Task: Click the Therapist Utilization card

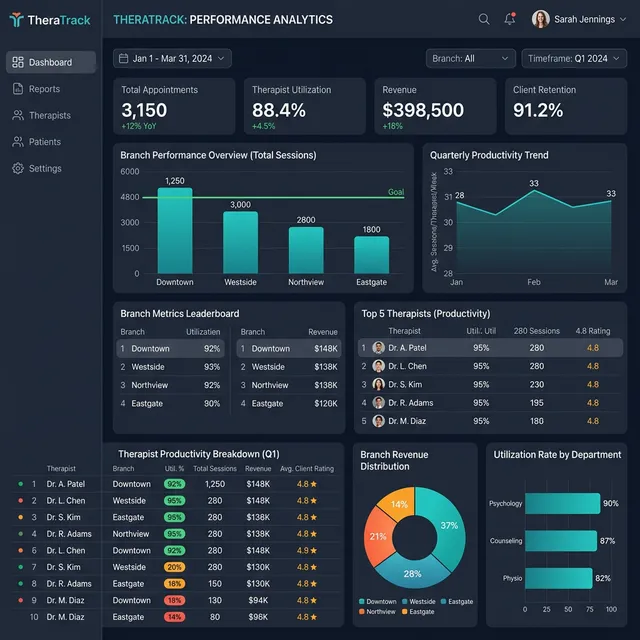Action: coord(304,106)
